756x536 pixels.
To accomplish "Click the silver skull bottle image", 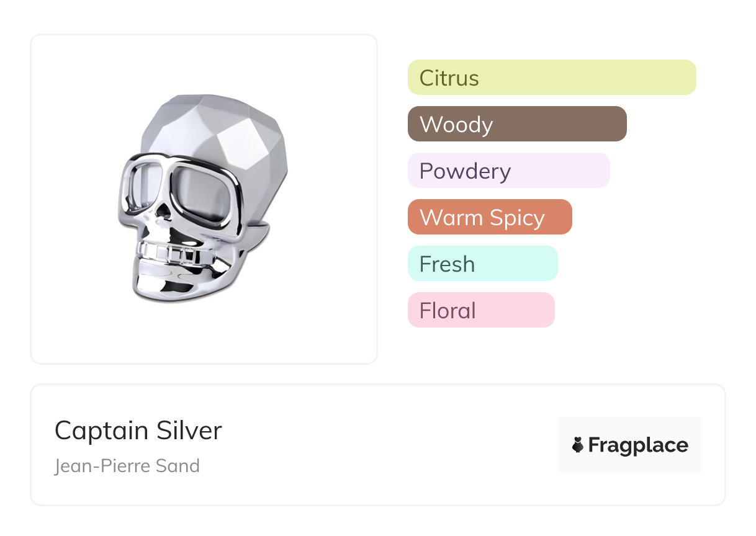I will (204, 199).
